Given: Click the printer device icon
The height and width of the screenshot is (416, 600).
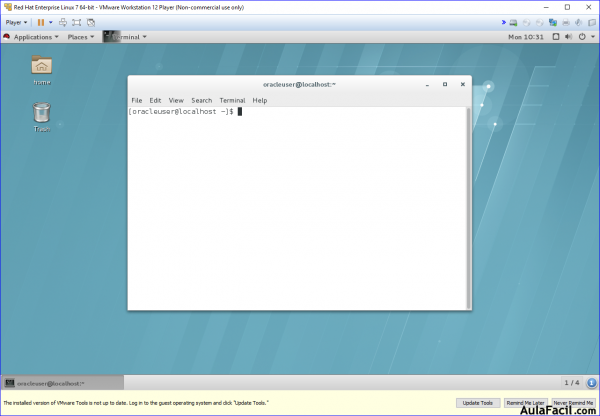Looking at the screenshot, I should coord(566,23).
